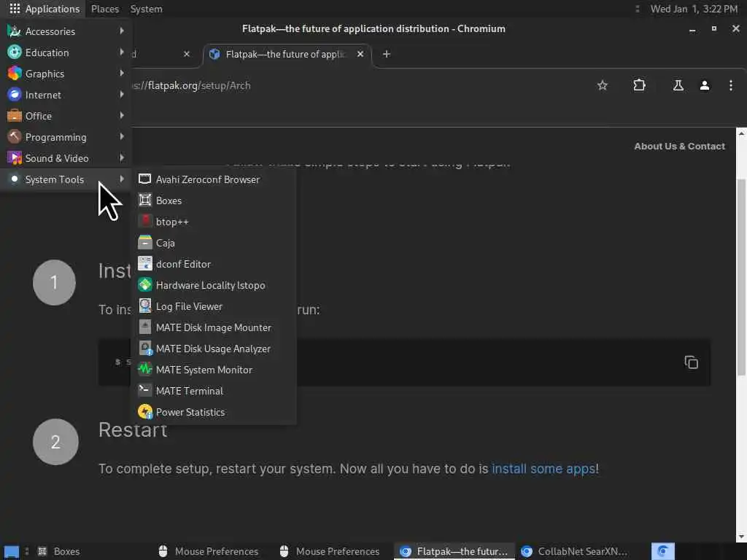This screenshot has height=560, width=747.
Task: Close the first partially hidden tab
Action: click(x=187, y=54)
